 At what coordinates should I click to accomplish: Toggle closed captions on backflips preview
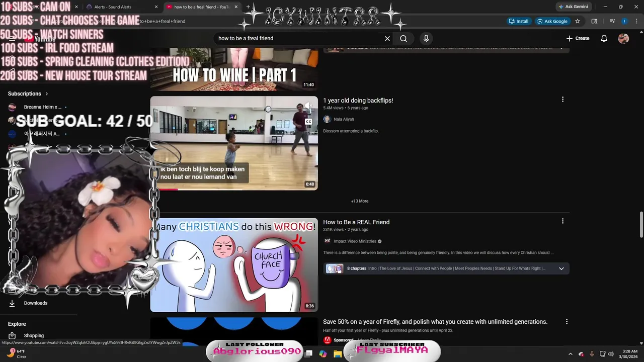[x=308, y=122]
